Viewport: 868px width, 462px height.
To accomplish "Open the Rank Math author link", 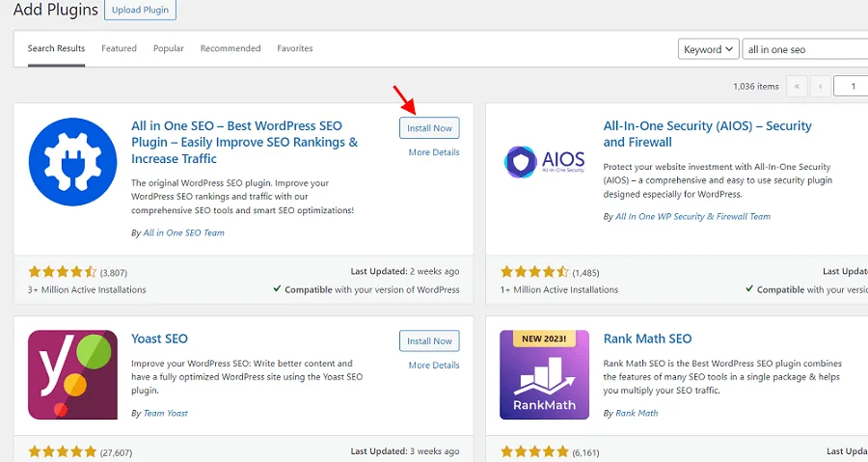I will click(x=637, y=414).
